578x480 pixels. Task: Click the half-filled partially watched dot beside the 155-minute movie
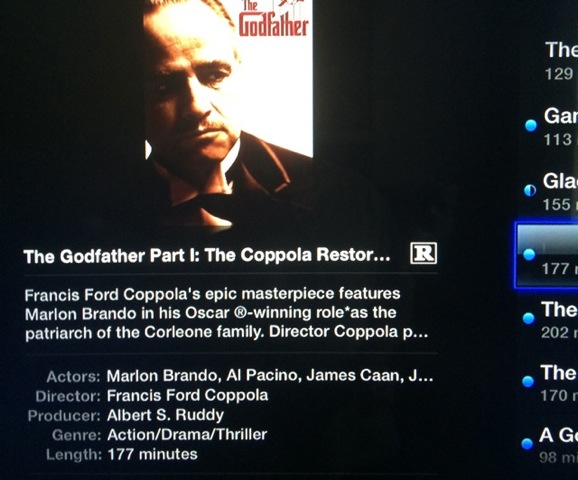pyautogui.click(x=530, y=190)
